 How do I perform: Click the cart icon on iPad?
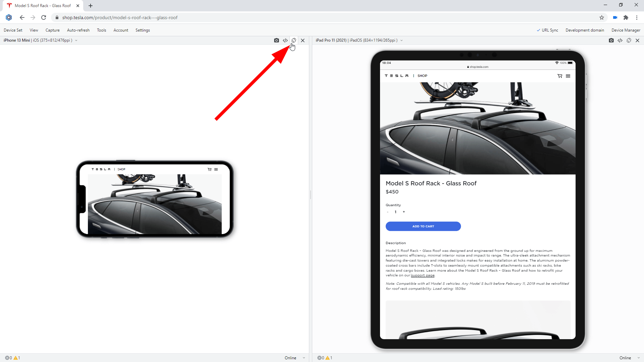pos(560,76)
